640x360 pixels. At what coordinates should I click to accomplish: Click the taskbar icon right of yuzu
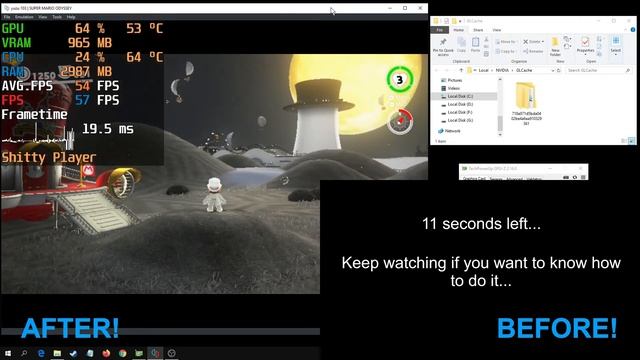pyautogui.click(x=171, y=353)
